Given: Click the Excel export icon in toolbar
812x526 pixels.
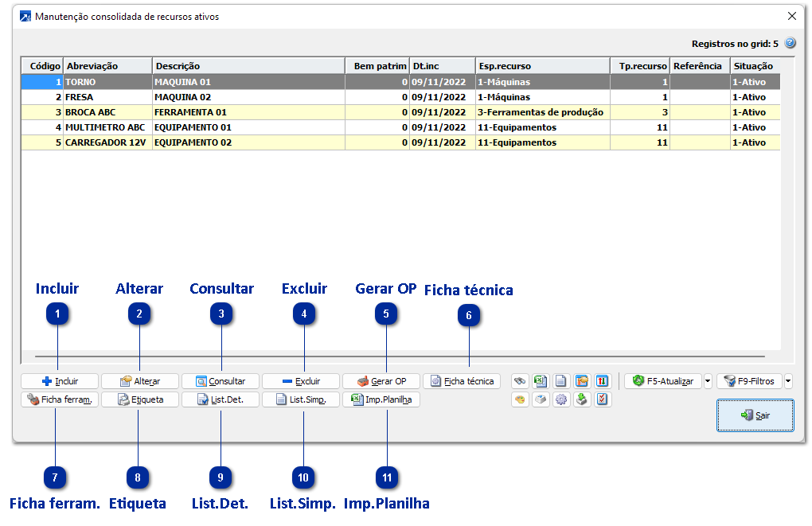Looking at the screenshot, I should coord(541,381).
